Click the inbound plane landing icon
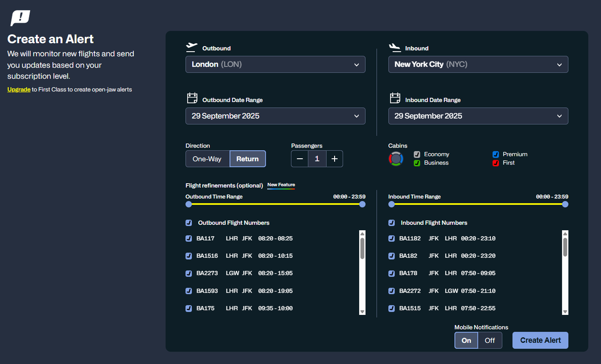This screenshot has width=601, height=364. click(395, 48)
